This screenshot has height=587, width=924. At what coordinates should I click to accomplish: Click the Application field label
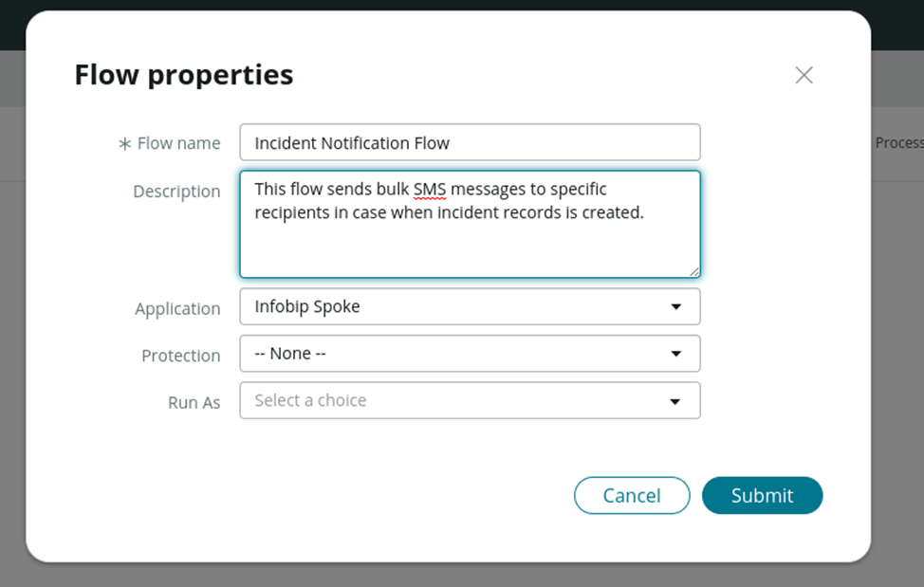coord(177,309)
